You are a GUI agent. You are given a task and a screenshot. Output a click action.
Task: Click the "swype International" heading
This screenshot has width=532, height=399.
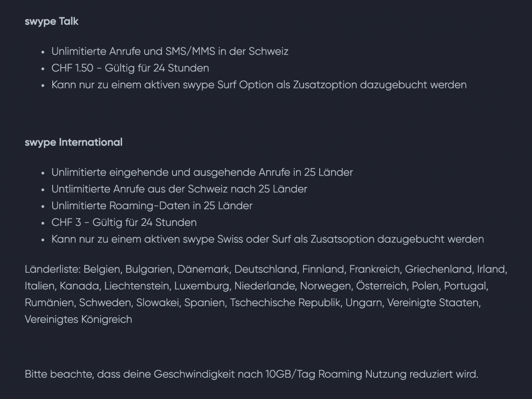[x=73, y=142]
